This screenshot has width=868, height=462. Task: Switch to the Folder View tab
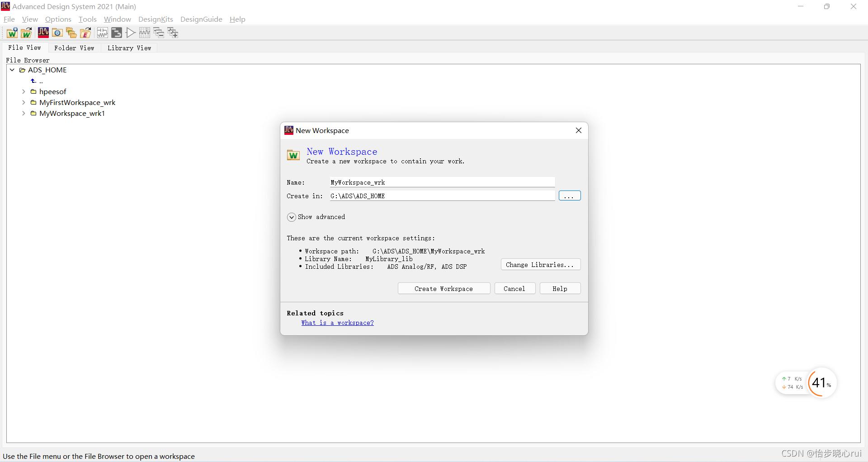tap(74, 48)
